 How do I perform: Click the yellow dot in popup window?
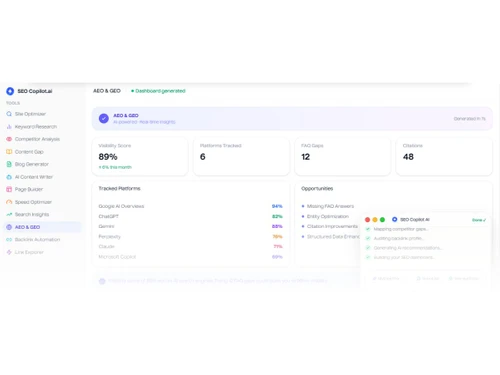[375, 220]
